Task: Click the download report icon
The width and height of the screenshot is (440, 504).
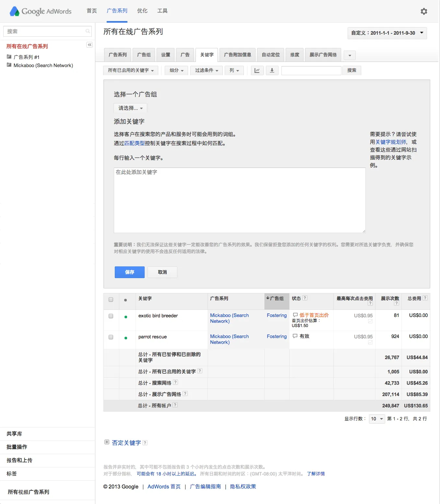Action: [x=272, y=70]
